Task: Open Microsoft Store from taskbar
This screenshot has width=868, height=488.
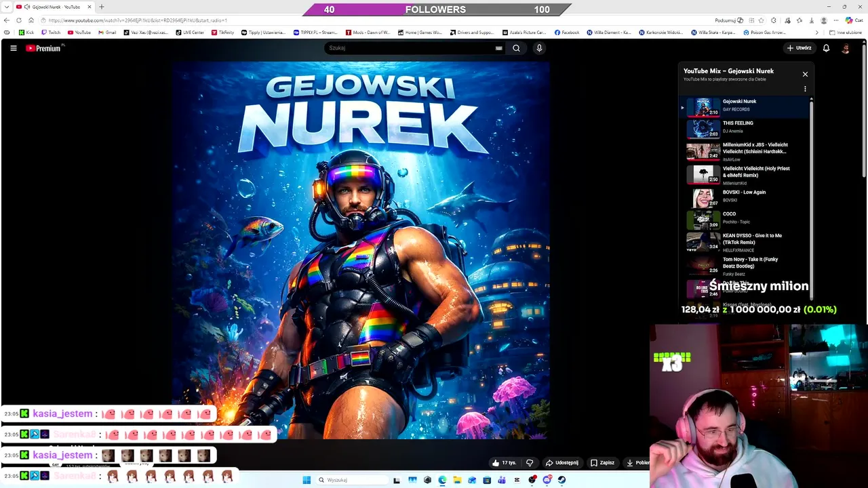Action: pos(487,480)
